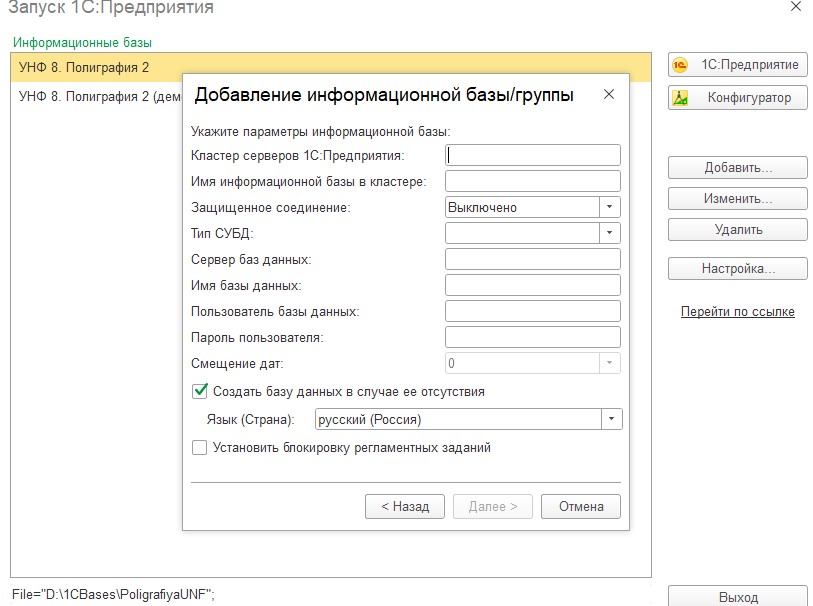This screenshot has height=606, width=813.
Task: Click the Смещение дат value field showing 0
Action: pos(522,363)
